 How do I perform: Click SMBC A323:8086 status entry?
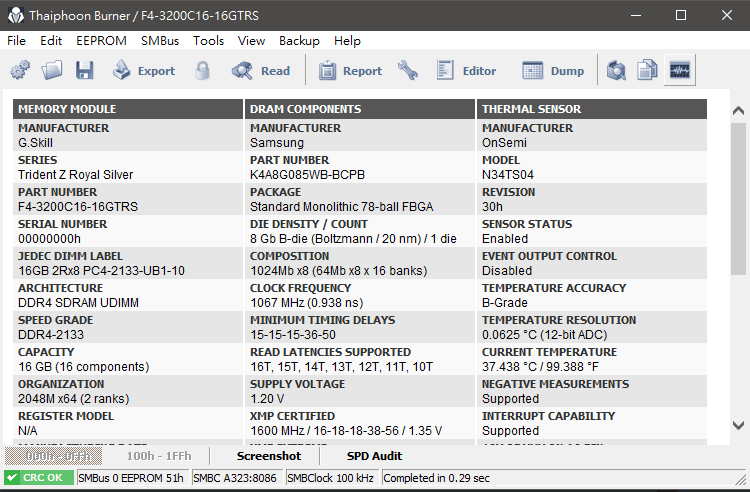tap(235, 478)
